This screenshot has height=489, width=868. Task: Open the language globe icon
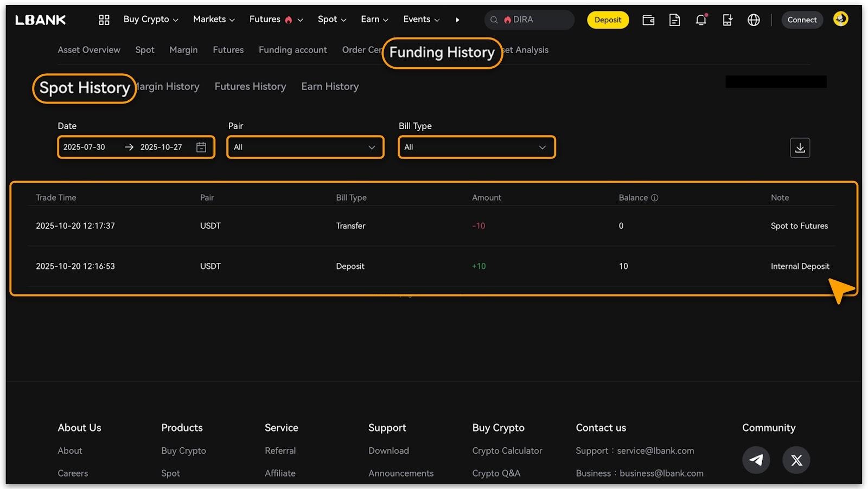pos(754,20)
